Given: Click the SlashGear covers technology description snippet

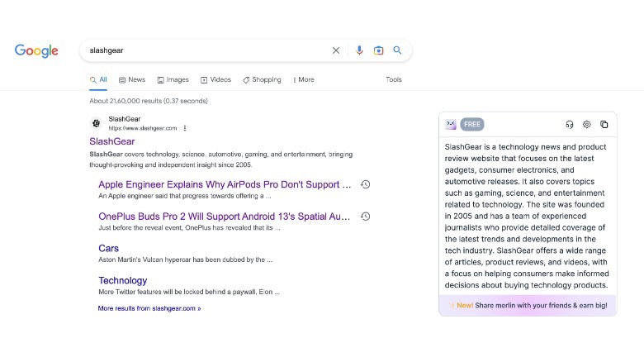Looking at the screenshot, I should (221, 160).
